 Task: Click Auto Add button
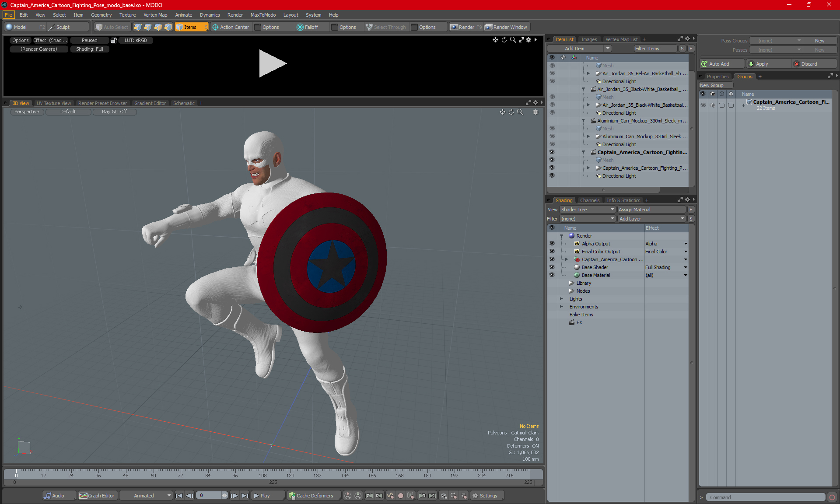(x=721, y=64)
